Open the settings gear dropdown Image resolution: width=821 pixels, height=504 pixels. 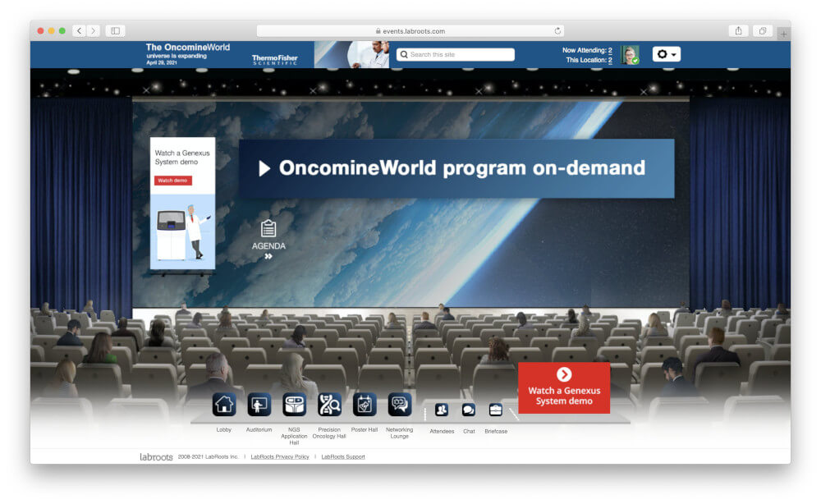pos(667,54)
